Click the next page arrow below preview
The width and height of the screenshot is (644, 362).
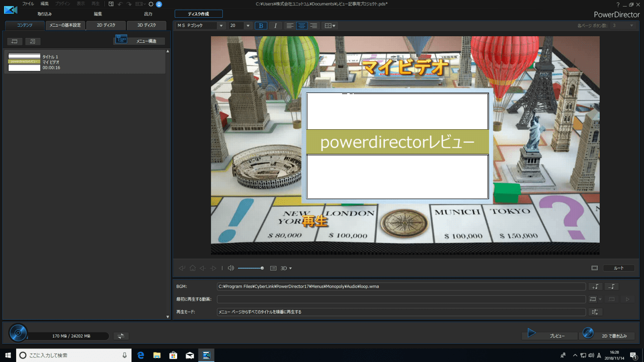(213, 268)
